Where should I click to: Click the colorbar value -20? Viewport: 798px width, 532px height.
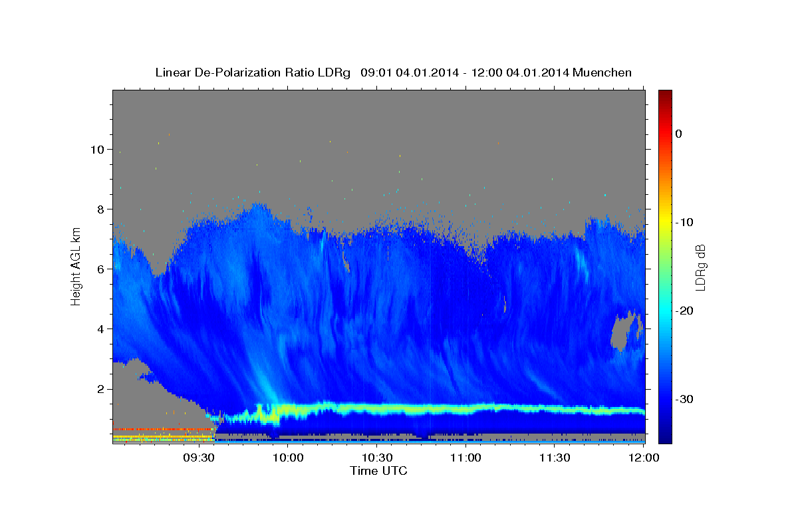[x=684, y=311]
